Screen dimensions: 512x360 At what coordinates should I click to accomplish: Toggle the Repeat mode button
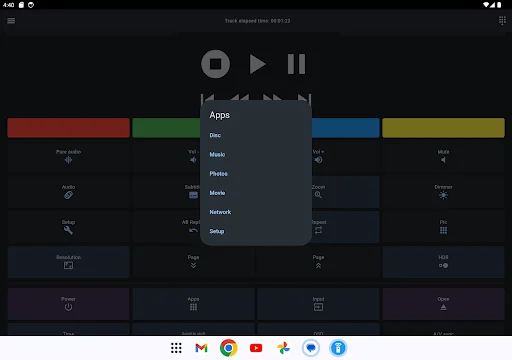coord(345,227)
